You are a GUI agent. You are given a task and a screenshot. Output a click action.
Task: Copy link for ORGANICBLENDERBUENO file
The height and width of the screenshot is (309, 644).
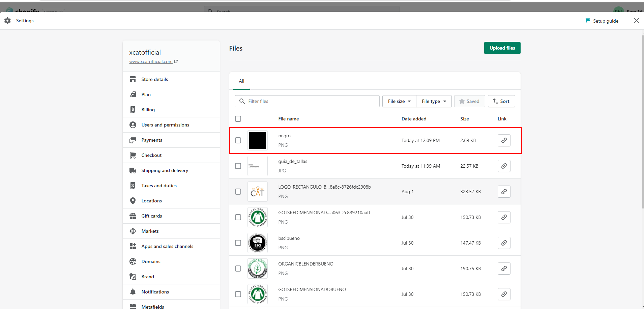(504, 269)
